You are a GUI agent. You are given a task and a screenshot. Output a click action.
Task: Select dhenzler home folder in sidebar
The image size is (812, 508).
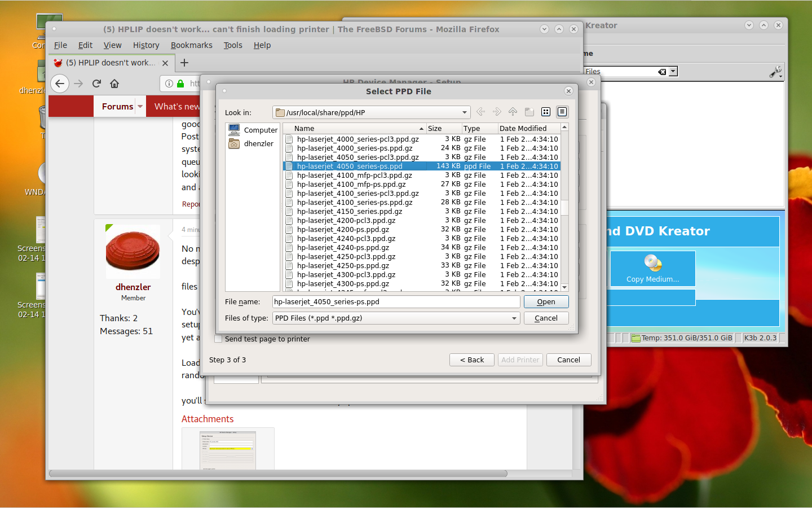coord(251,143)
